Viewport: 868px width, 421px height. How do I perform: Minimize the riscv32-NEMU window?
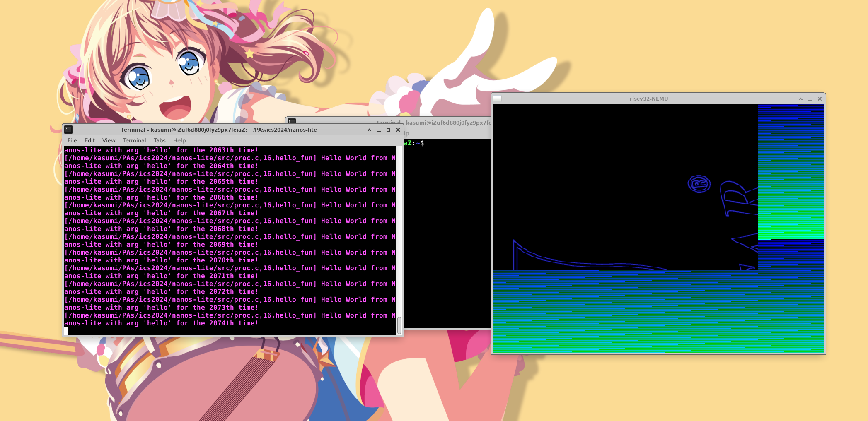810,99
